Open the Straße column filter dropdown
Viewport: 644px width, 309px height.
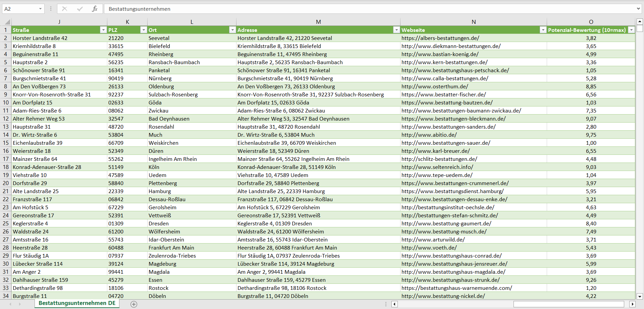pos(103,30)
